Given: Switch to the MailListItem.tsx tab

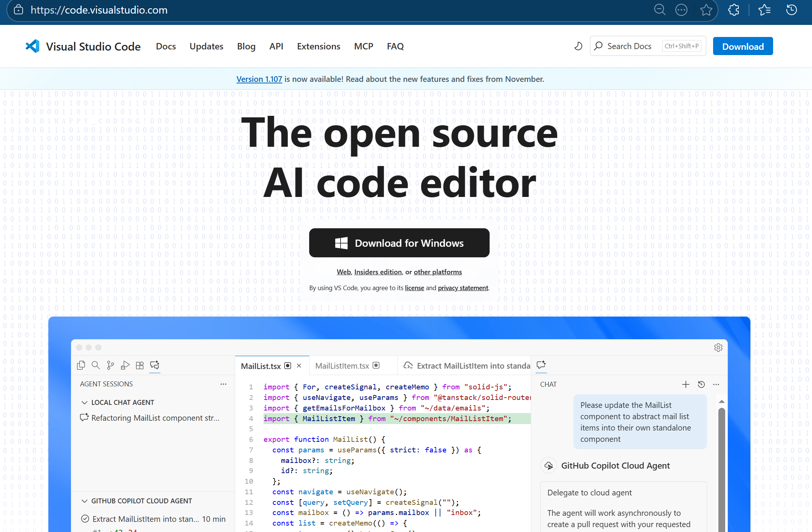Looking at the screenshot, I should pyautogui.click(x=342, y=366).
